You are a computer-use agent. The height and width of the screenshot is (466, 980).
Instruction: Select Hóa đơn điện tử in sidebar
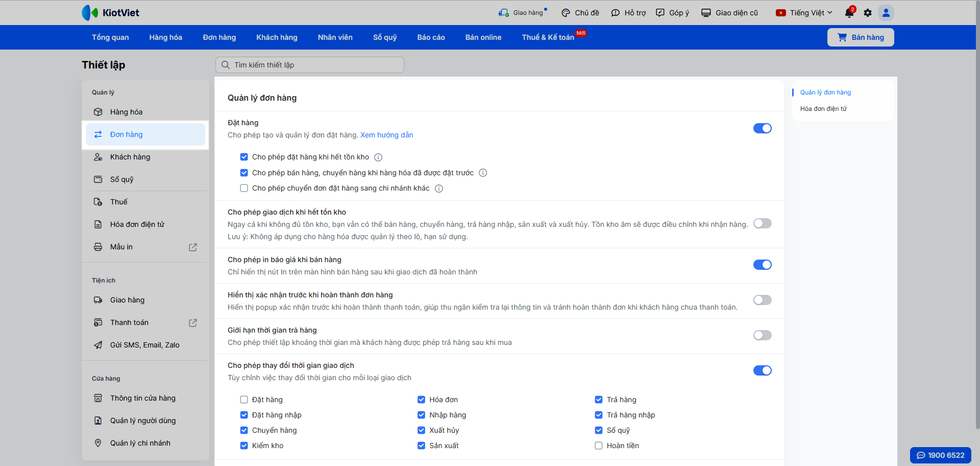[x=137, y=224]
